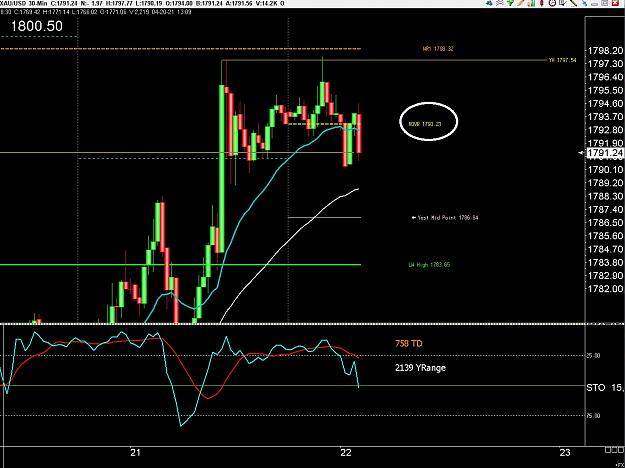Click the middle small square button at chart bottom-right
Screen dimensions: 625x468
pyautogui.click(x=614, y=450)
